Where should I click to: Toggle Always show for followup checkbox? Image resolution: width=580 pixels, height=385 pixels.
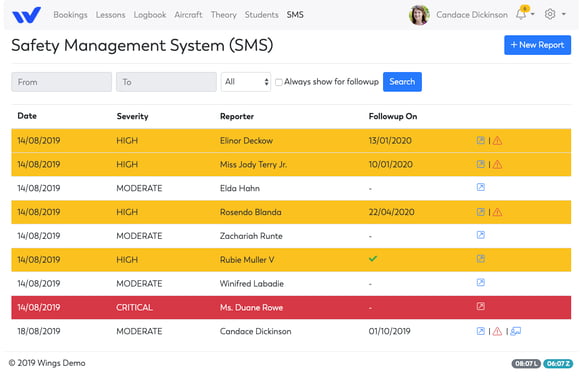tap(279, 82)
